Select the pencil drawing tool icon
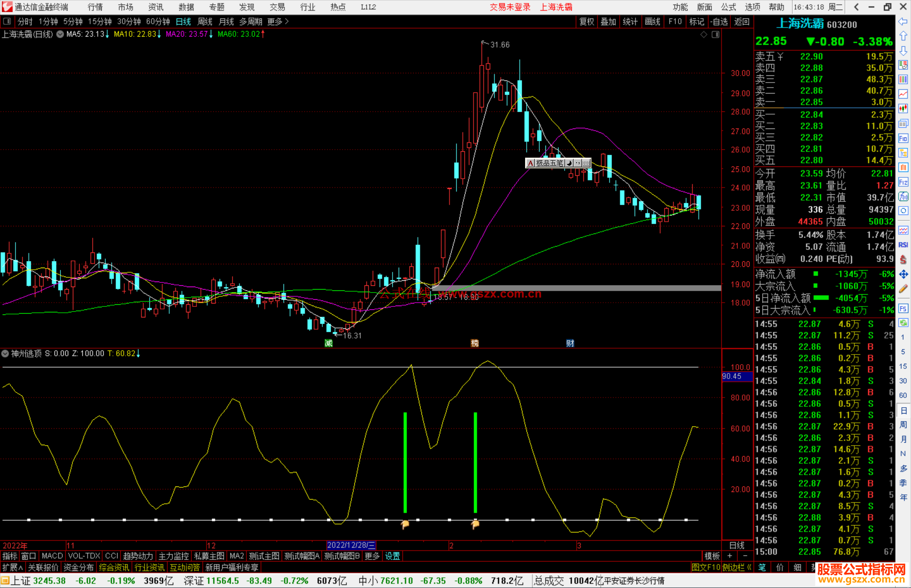 (903, 289)
